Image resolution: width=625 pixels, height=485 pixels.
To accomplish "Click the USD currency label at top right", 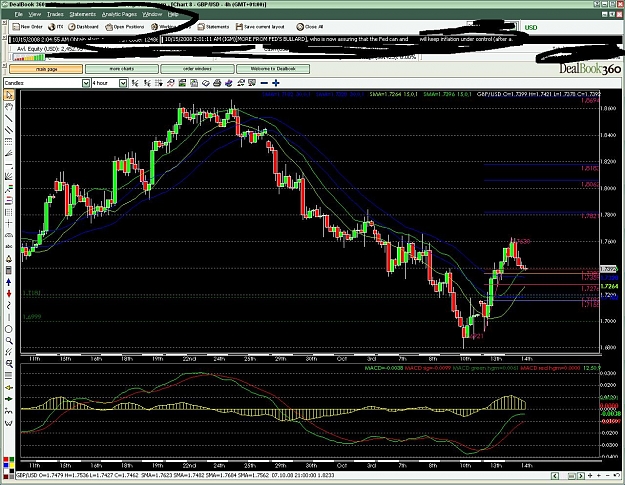I will click(x=531, y=27).
